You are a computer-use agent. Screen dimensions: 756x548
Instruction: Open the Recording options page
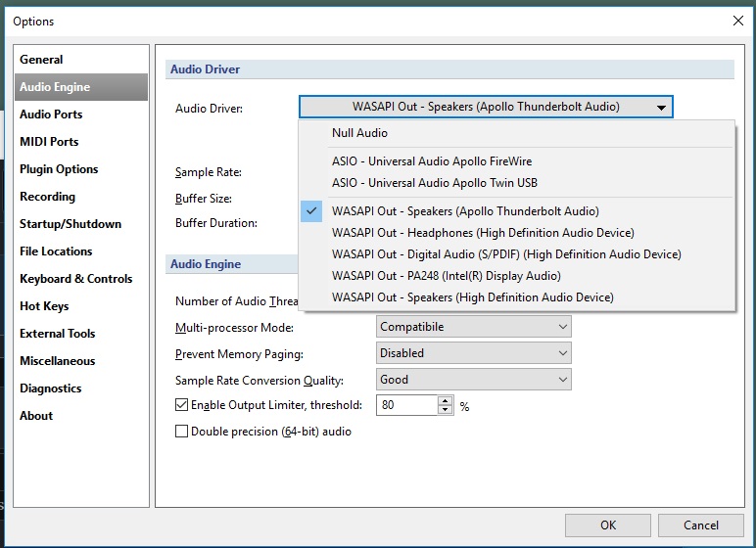pos(81,197)
